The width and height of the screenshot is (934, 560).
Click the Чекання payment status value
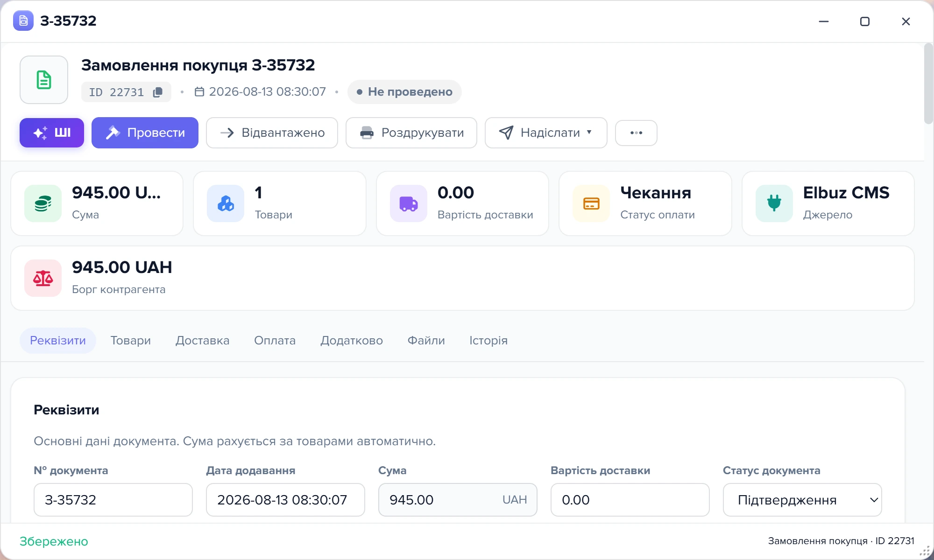pyautogui.click(x=656, y=193)
